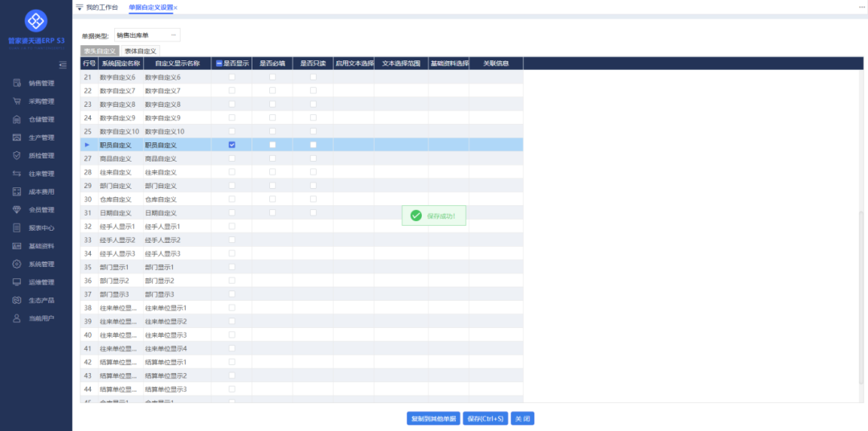The height and width of the screenshot is (431, 868).
Task: Open the more options ellipsis at top right
Action: coord(861,7)
